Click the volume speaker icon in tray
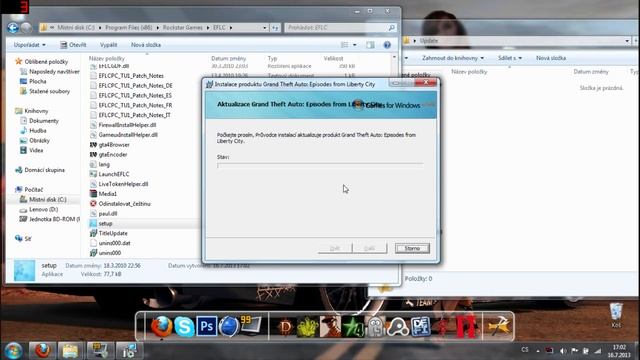 pyautogui.click(x=562, y=351)
